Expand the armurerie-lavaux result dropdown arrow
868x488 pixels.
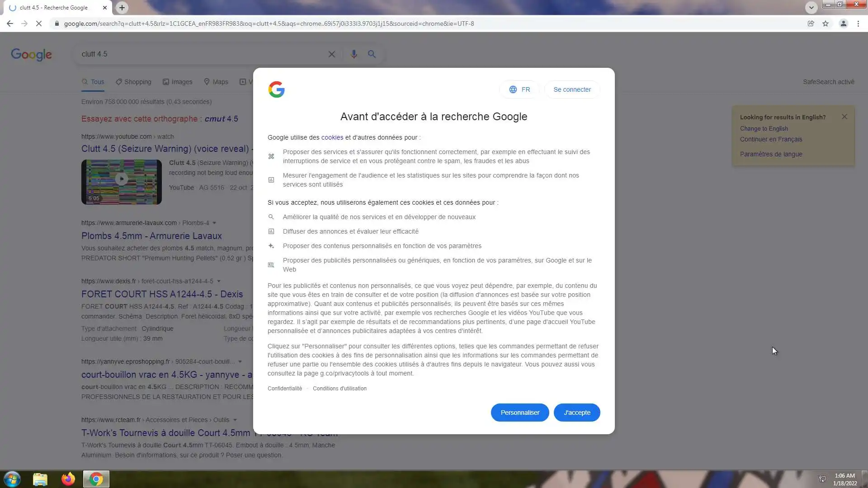pyautogui.click(x=214, y=223)
